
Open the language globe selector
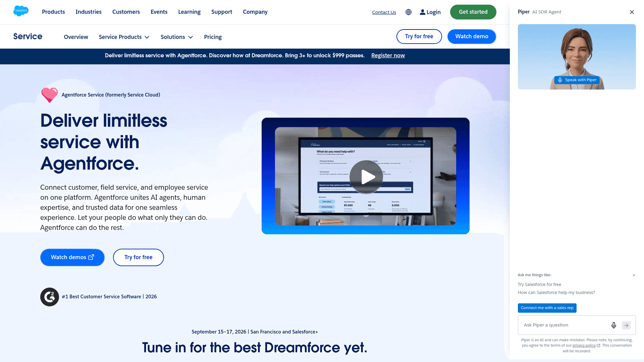409,12
